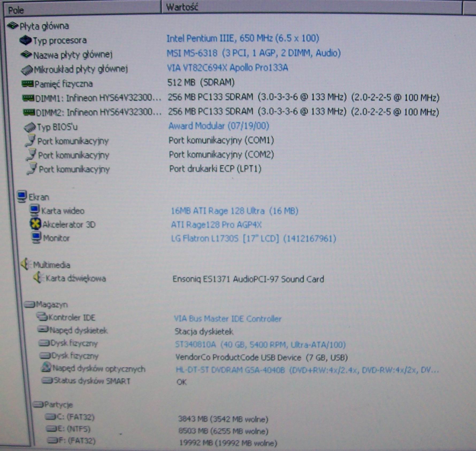Select the Ensoniq ES1371 AudioPCI-97 value
The width and height of the screenshot is (476, 451).
coord(248,279)
